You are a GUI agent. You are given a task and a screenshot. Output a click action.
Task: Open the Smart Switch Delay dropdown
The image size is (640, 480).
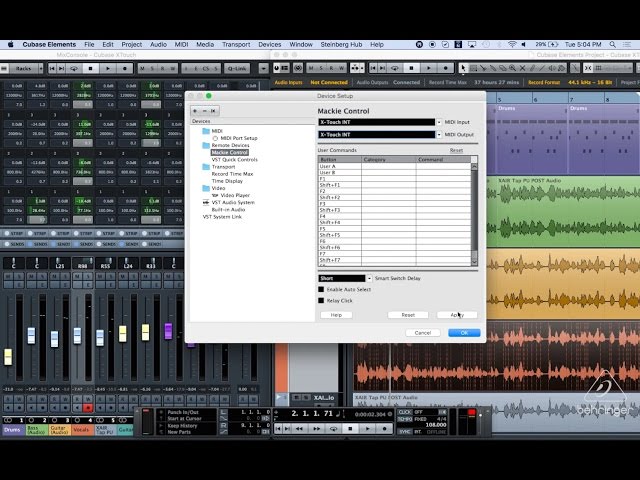[x=368, y=278]
